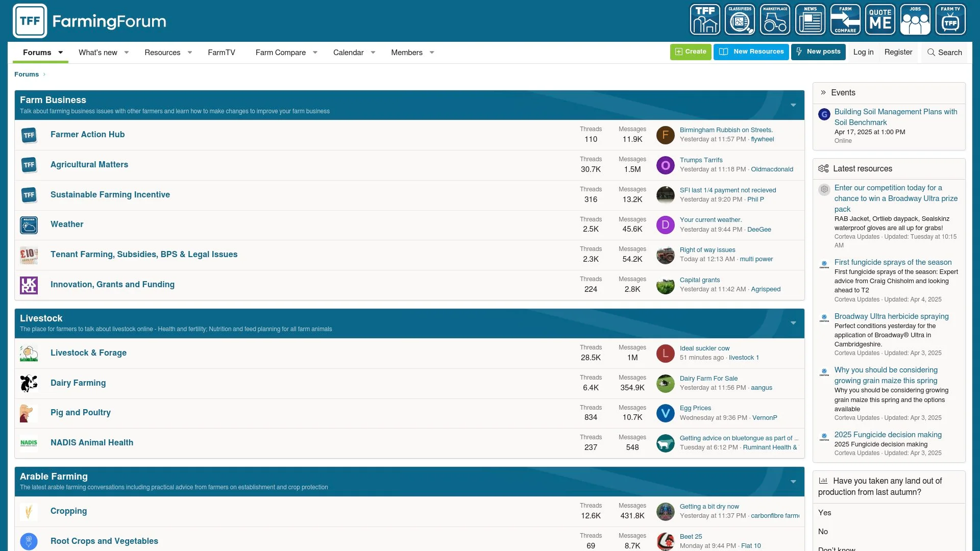Select No in the land poll
The width and height of the screenshot is (980, 551).
tap(823, 532)
